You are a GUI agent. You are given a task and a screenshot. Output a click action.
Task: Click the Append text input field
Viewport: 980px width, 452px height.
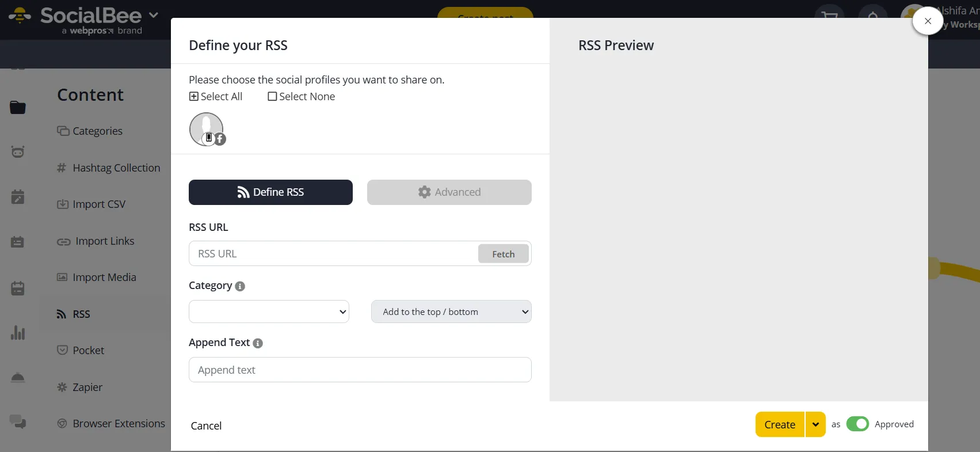coord(360,370)
